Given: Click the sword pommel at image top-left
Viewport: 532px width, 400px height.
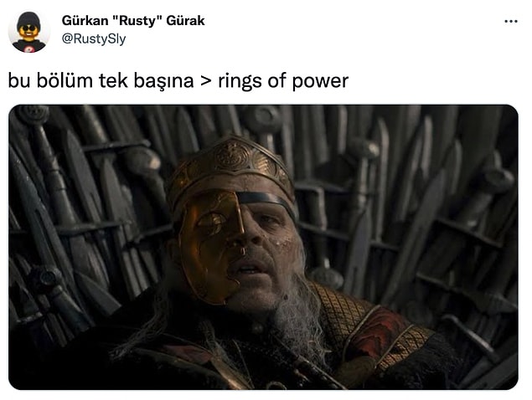Looking at the screenshot, I should [x=33, y=115].
